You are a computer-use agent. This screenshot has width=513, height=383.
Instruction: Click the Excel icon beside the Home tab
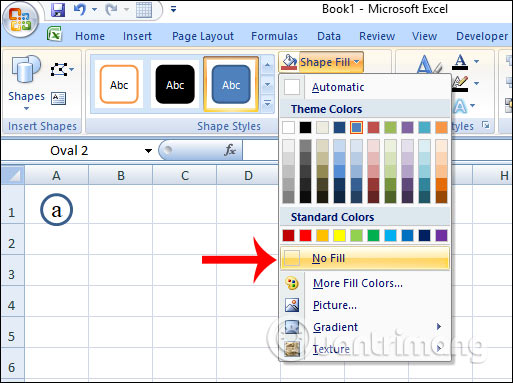pos(55,34)
